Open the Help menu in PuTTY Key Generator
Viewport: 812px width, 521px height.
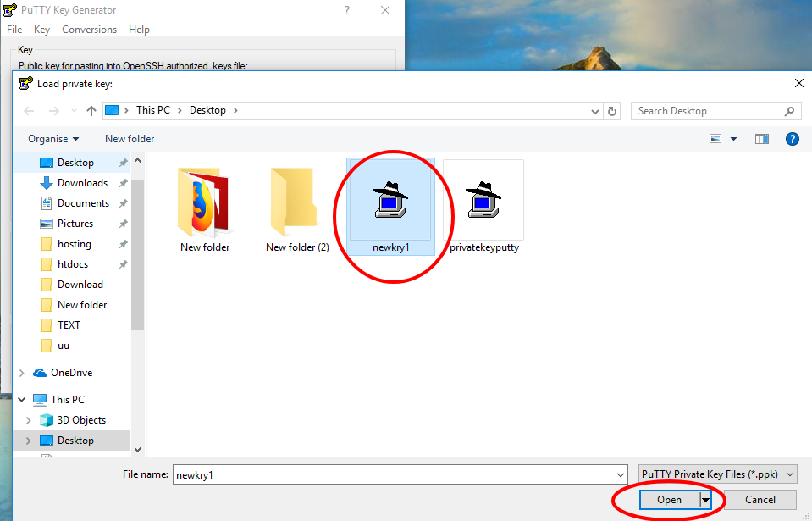point(139,30)
